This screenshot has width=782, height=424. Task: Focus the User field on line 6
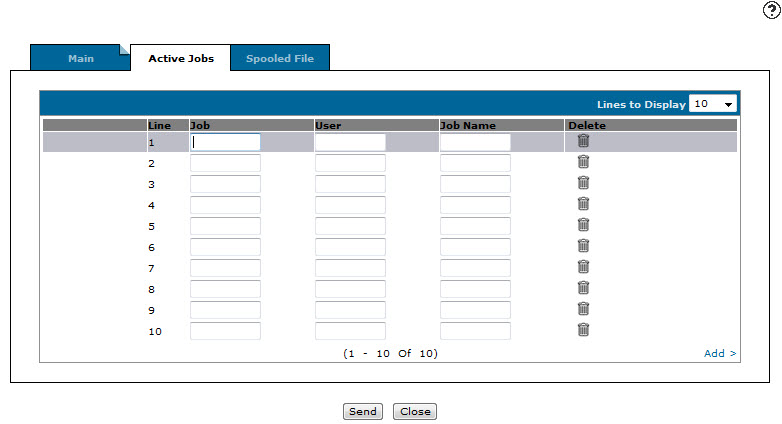click(x=350, y=247)
